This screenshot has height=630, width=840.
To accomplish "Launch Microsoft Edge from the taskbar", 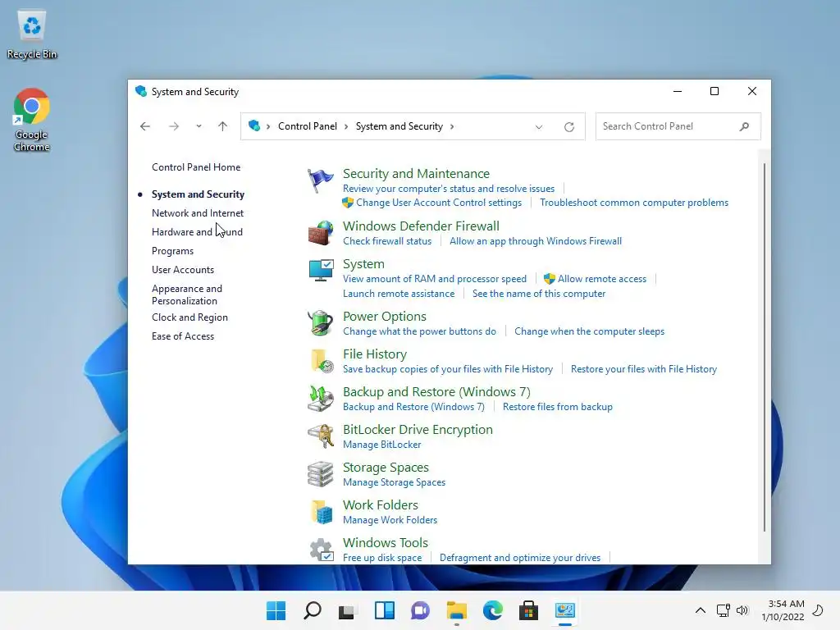I will (x=492, y=610).
